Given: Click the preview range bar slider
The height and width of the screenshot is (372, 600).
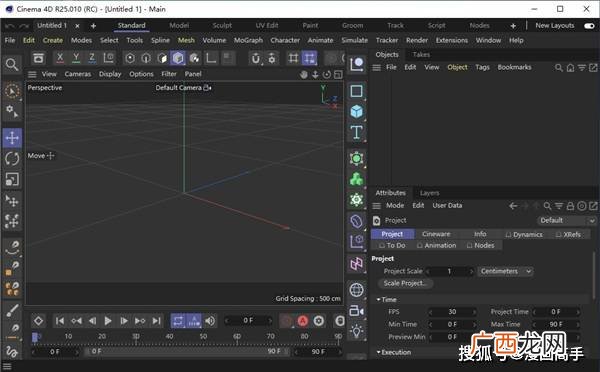Looking at the screenshot, I should point(187,351).
